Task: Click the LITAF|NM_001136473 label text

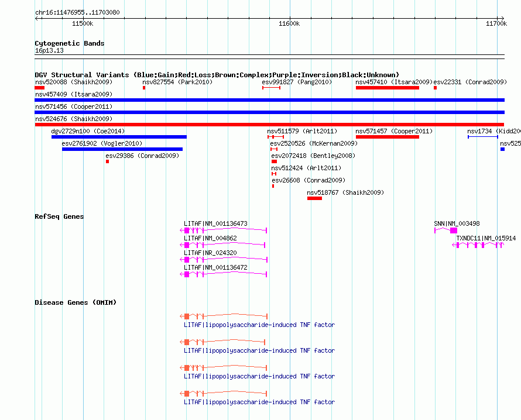Action: tap(215, 223)
